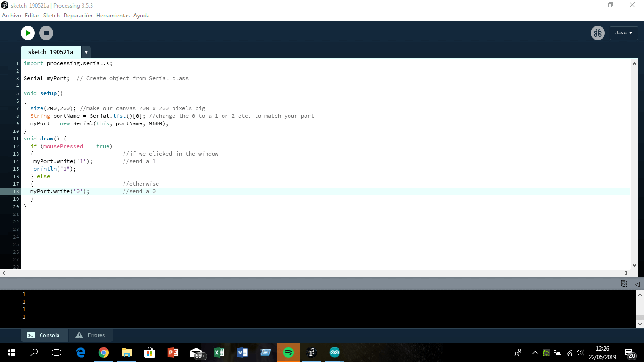644x362 pixels.
Task: Open the Depuración menu
Action: pos(78,16)
